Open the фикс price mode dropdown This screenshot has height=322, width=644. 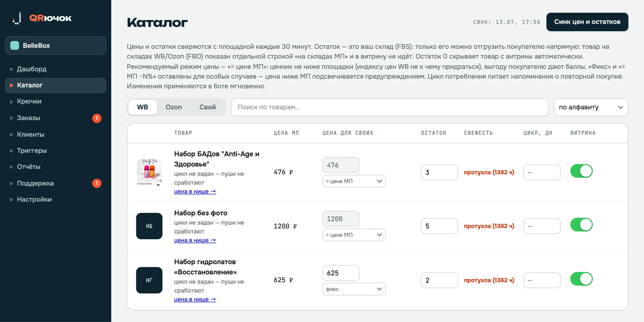354,289
